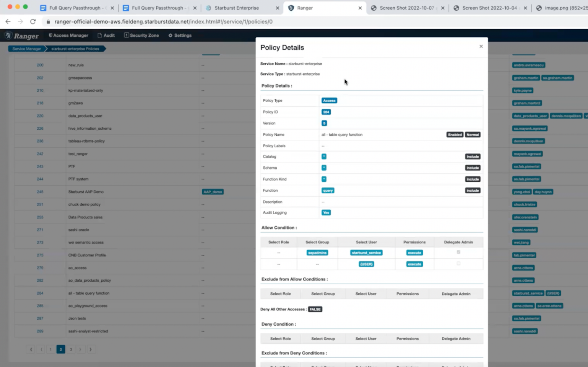Reload the page with refresh icon
Viewport: 588px width, 367px height.
click(33, 22)
